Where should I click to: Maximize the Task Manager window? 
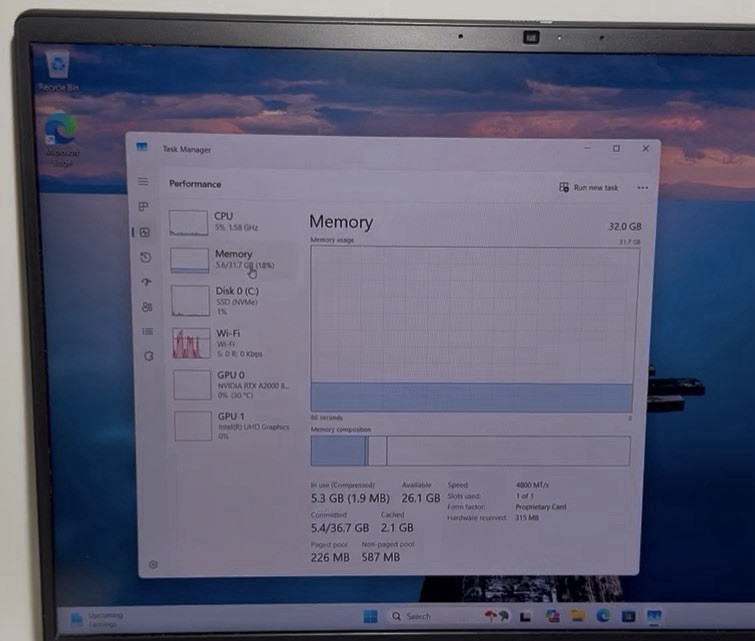coord(616,148)
